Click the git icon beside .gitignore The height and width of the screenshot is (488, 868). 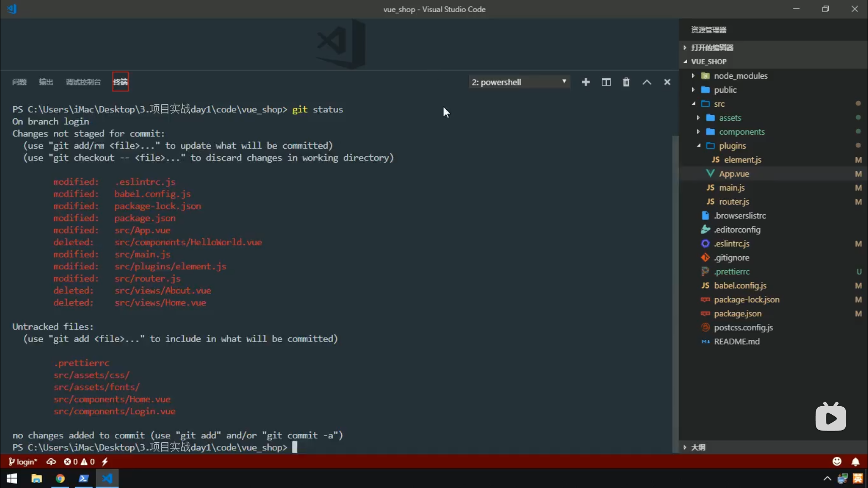pos(705,258)
